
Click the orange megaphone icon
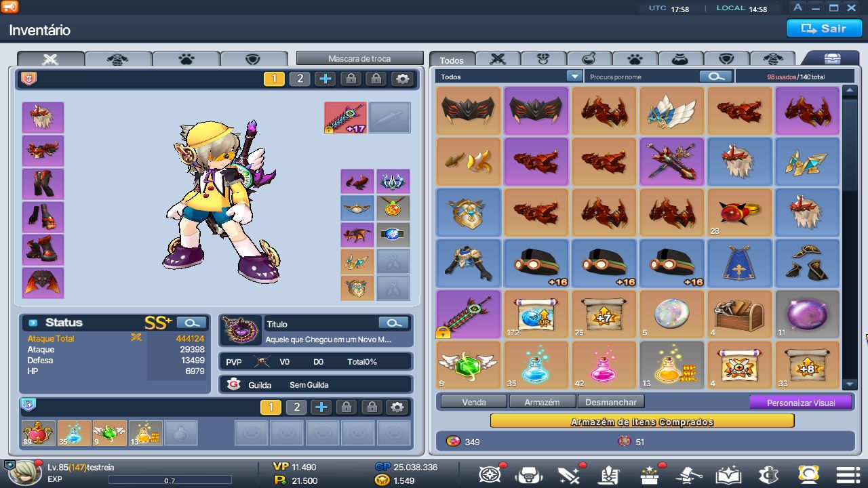[x=9, y=7]
